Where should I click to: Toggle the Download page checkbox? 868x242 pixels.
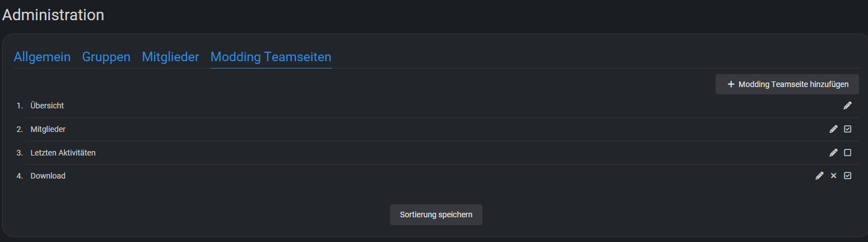(847, 176)
